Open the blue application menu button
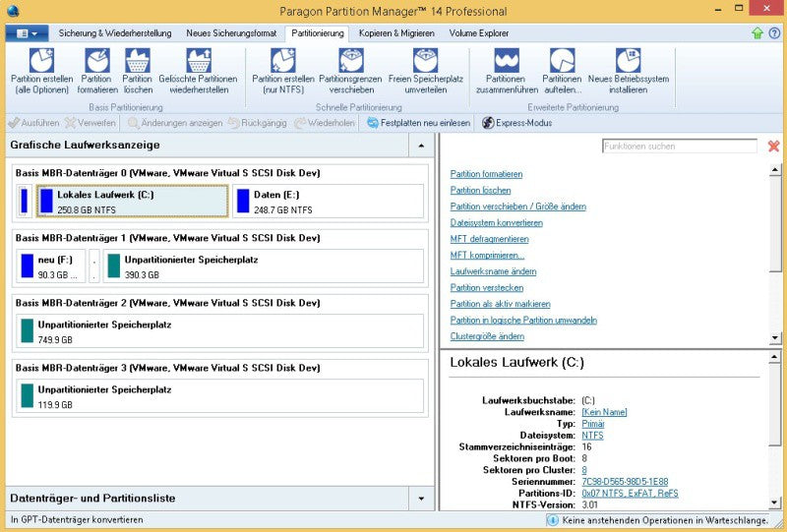Image resolution: width=787 pixels, height=532 pixels. 28,33
